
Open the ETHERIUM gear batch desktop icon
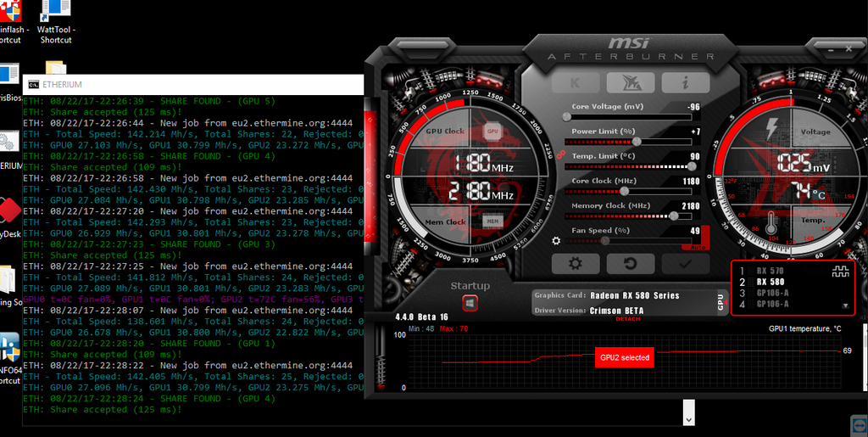[x=10, y=151]
